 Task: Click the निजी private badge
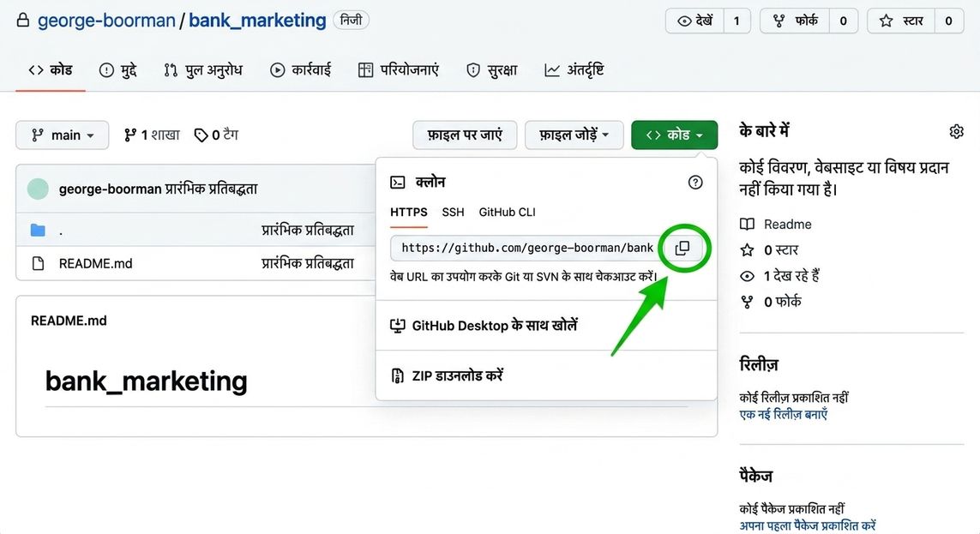coord(352,20)
